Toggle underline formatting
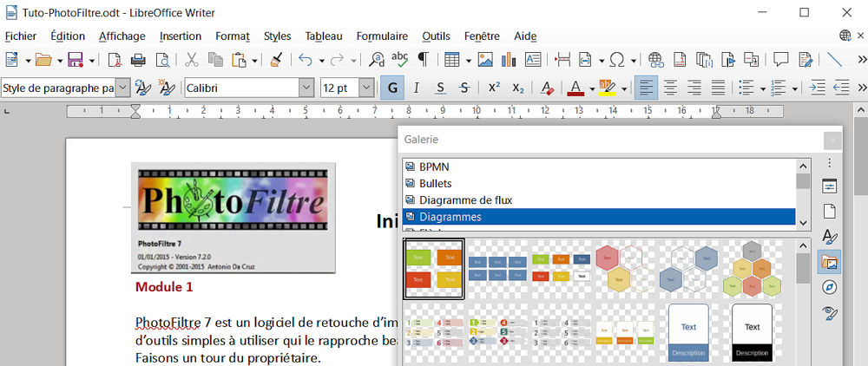Viewport: 868px width, 366px height. click(x=440, y=88)
